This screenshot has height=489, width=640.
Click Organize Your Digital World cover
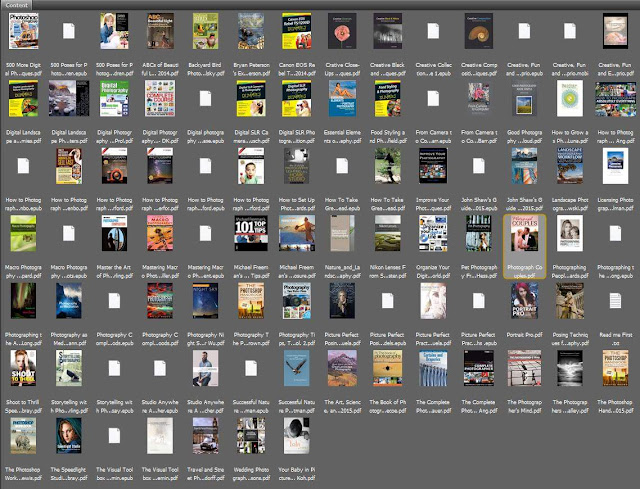(x=433, y=233)
